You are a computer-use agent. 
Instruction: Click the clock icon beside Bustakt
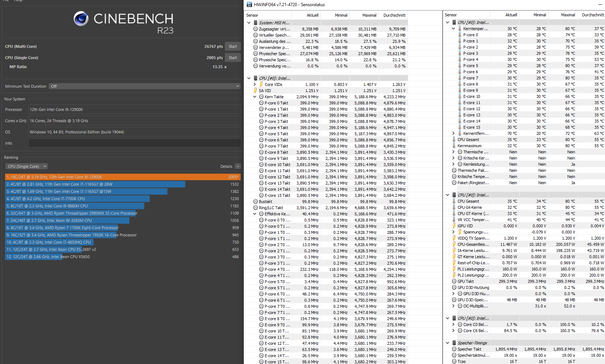tap(256, 202)
